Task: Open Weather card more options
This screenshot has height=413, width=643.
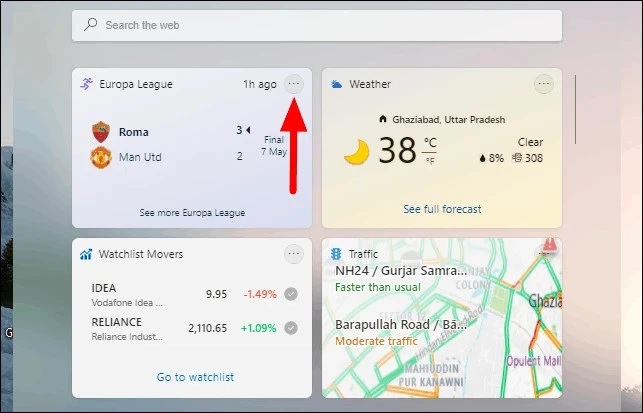Action: (x=544, y=84)
